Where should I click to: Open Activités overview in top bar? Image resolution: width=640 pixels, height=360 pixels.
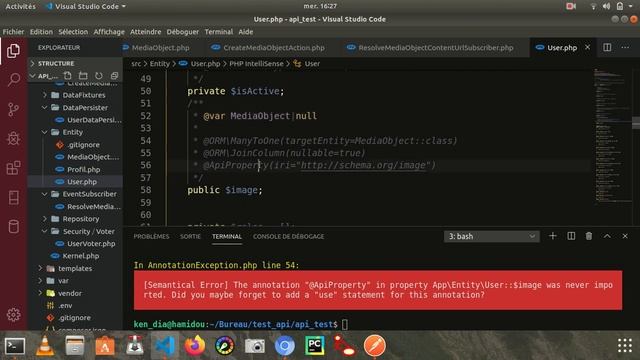20,6
